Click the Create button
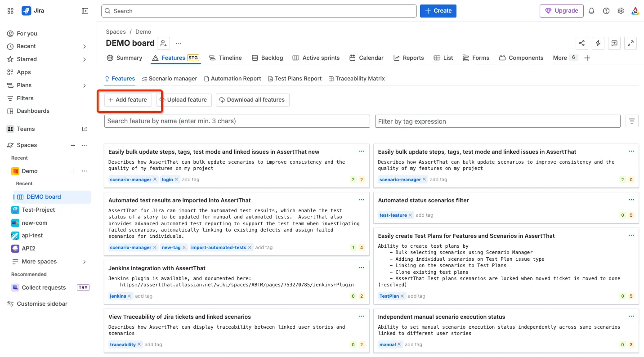This screenshot has width=644, height=357. pos(438,11)
